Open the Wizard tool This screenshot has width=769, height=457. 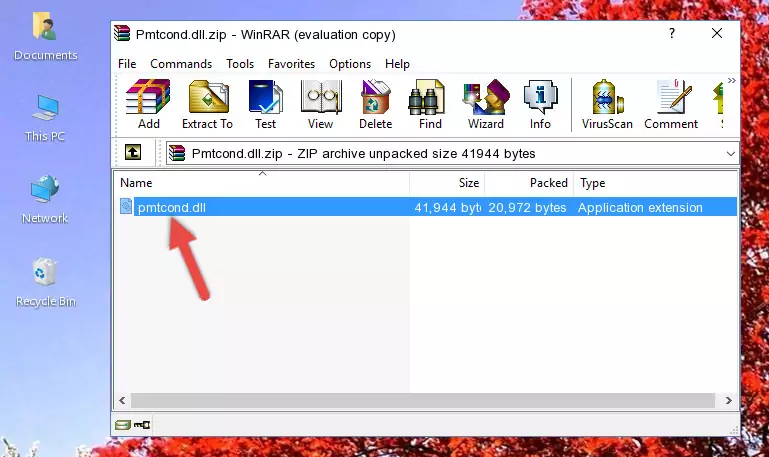486,104
